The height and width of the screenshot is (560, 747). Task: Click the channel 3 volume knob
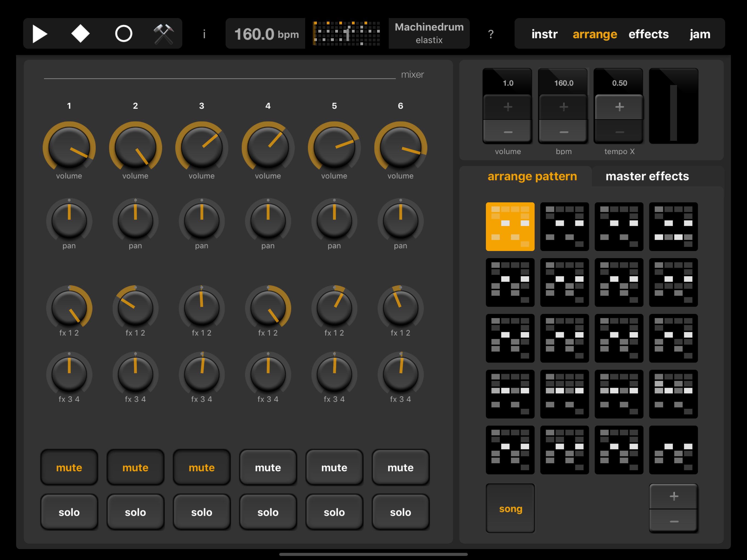(x=202, y=147)
